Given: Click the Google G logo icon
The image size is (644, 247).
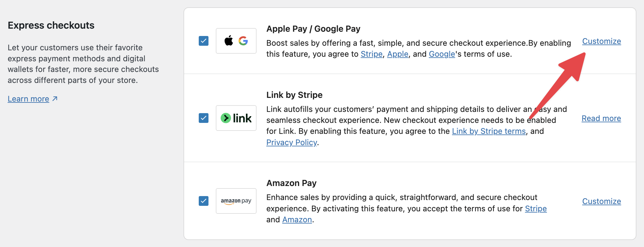Looking at the screenshot, I should [x=243, y=41].
